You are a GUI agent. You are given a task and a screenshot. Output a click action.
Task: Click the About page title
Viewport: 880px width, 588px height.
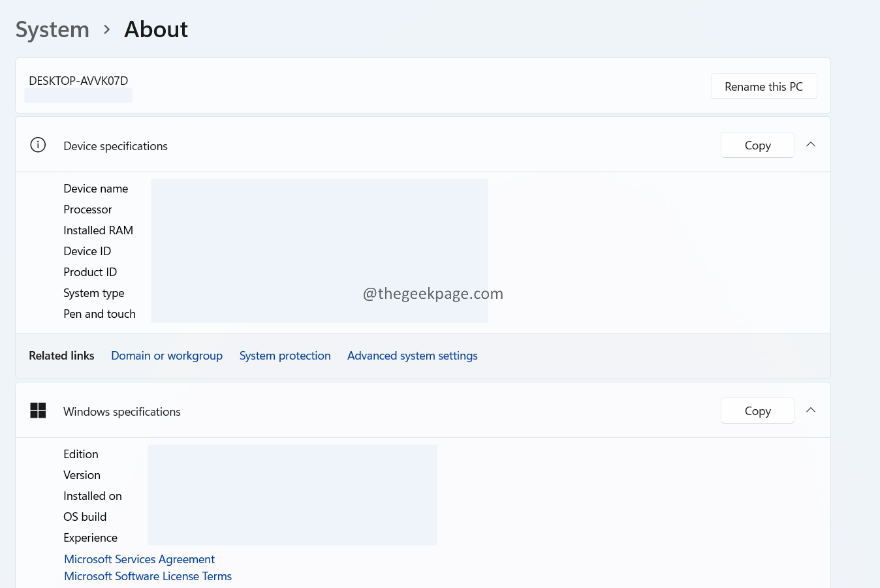point(156,30)
